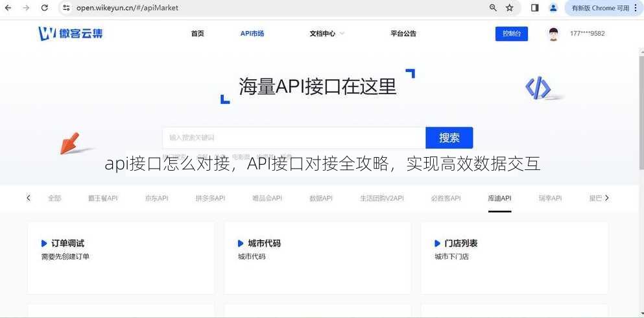Open the 门店列表 API card
This screenshot has width=644, height=318.
515,258
